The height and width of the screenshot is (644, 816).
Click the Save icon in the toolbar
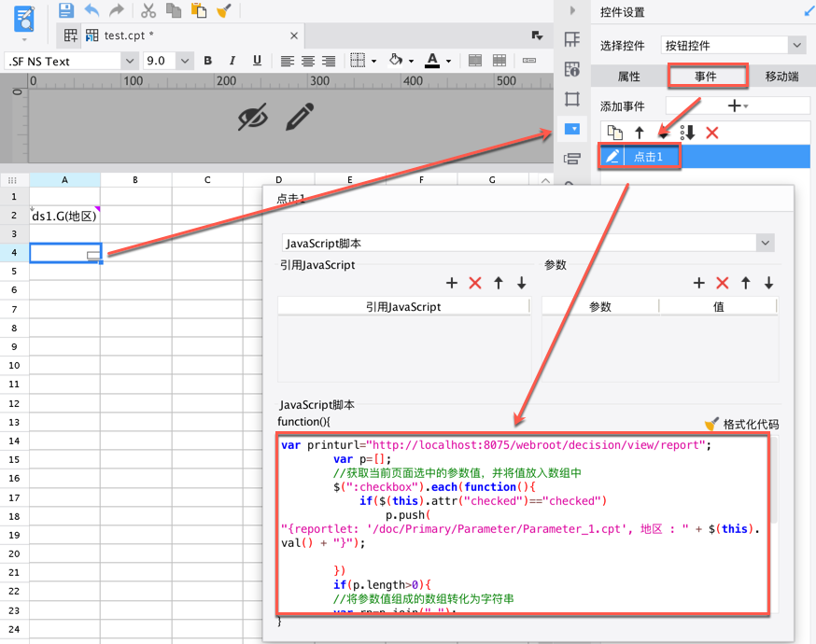66,10
